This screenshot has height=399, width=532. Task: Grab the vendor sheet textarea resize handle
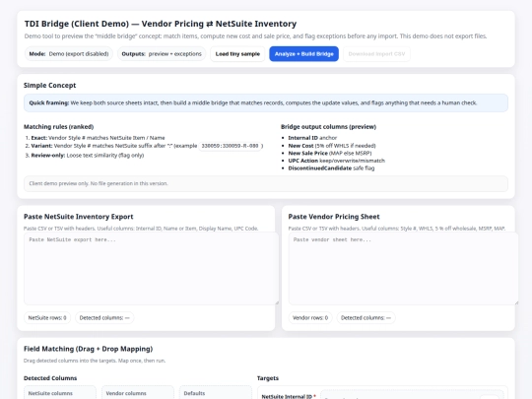(516, 302)
